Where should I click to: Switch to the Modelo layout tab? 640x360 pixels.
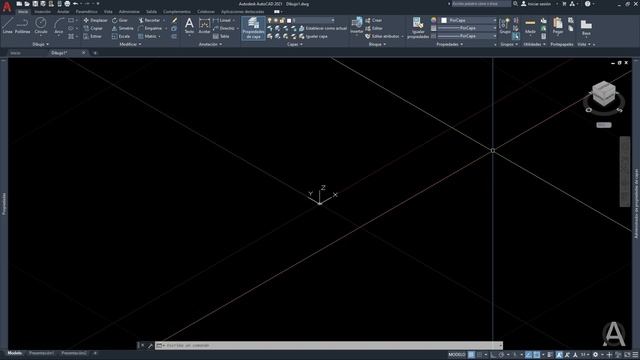tap(15, 353)
